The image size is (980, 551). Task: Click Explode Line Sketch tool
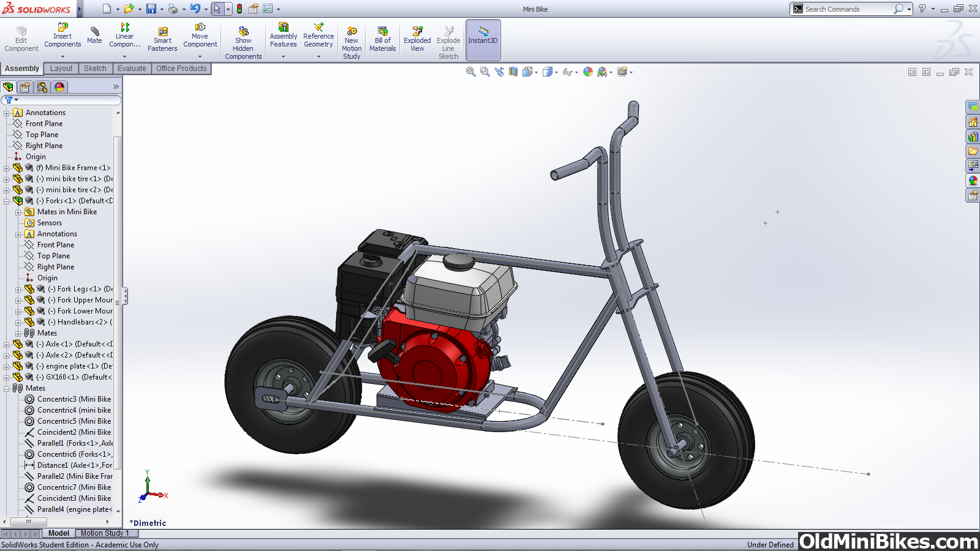(x=448, y=43)
